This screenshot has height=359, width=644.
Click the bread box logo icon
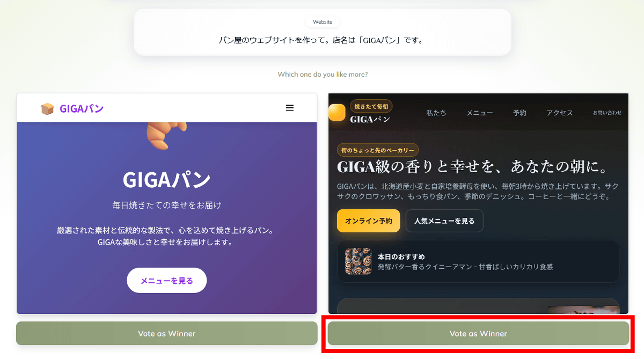[47, 108]
